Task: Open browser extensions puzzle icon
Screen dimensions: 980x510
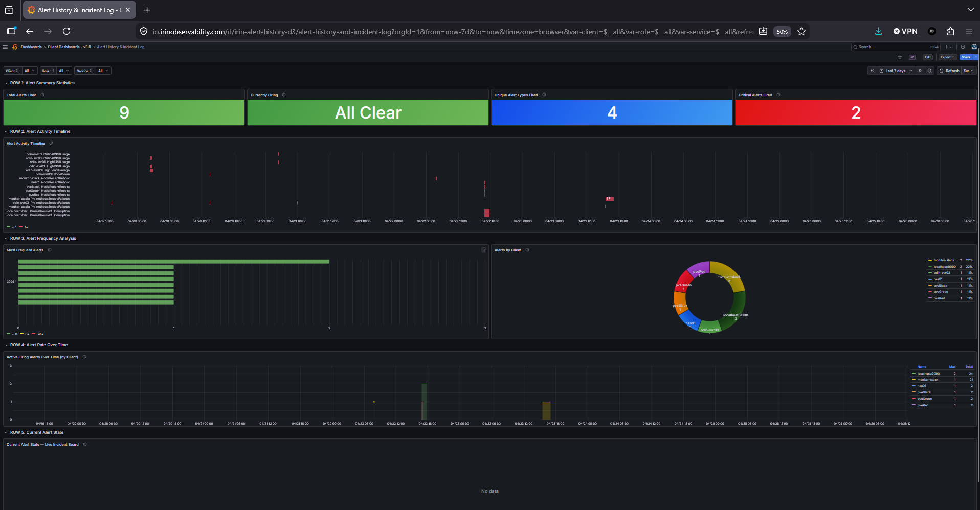Action: coord(950,31)
